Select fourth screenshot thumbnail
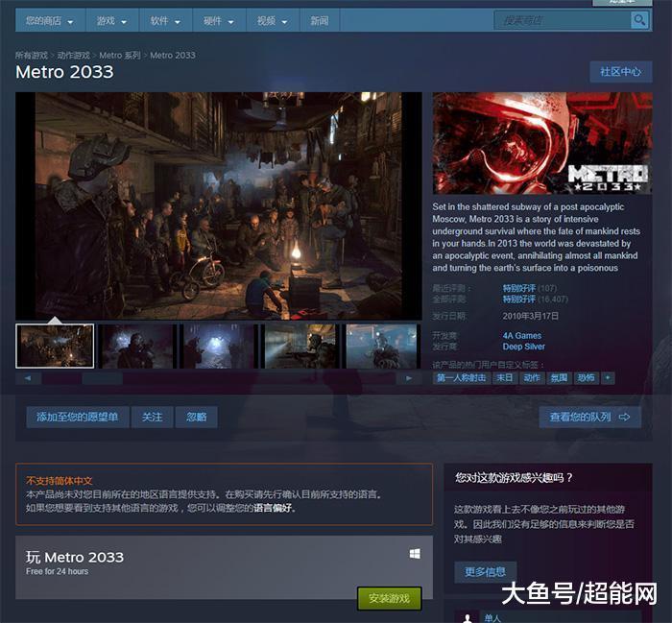Image resolution: width=672 pixels, height=623 pixels. pyautogui.click(x=301, y=346)
